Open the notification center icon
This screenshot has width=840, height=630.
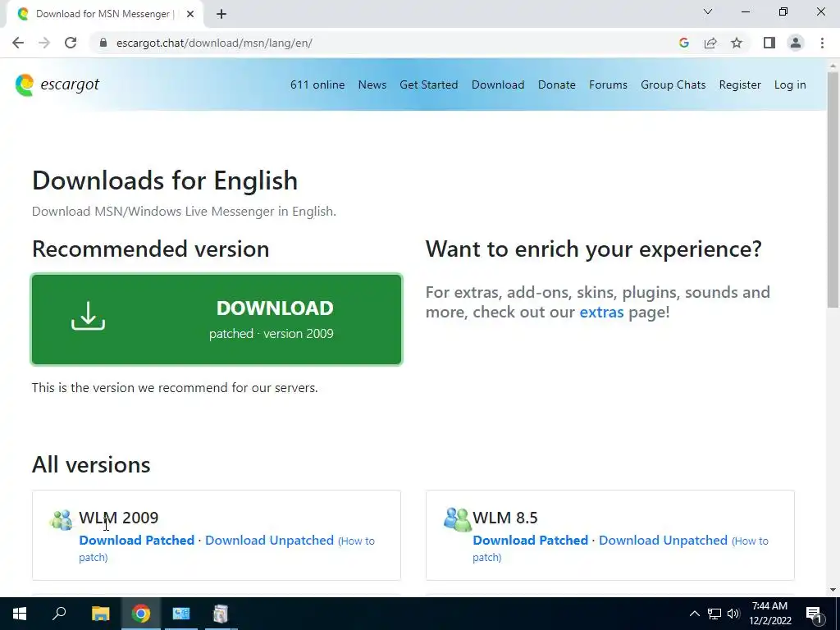click(x=814, y=615)
